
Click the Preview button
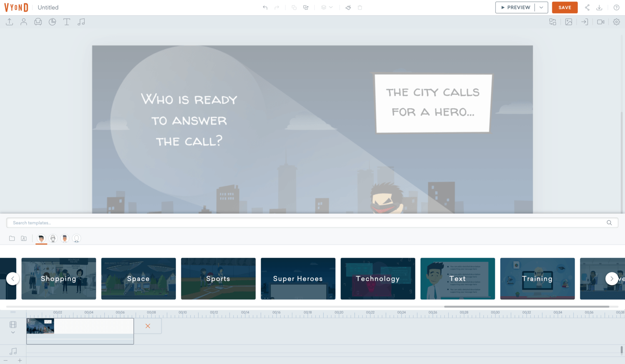pos(515,7)
